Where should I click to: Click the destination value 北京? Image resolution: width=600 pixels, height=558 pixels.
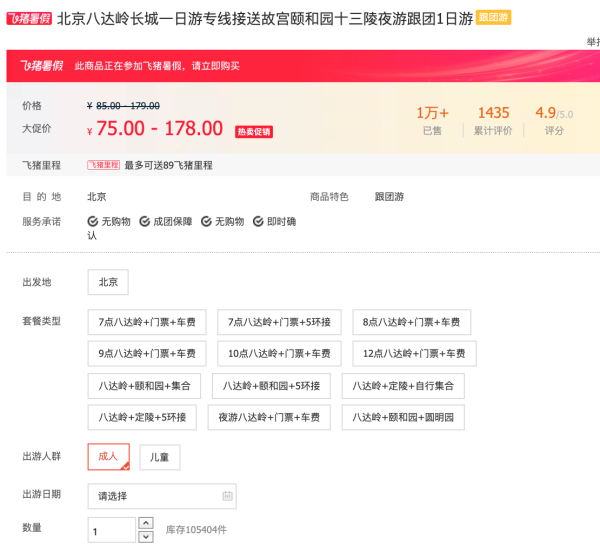97,197
